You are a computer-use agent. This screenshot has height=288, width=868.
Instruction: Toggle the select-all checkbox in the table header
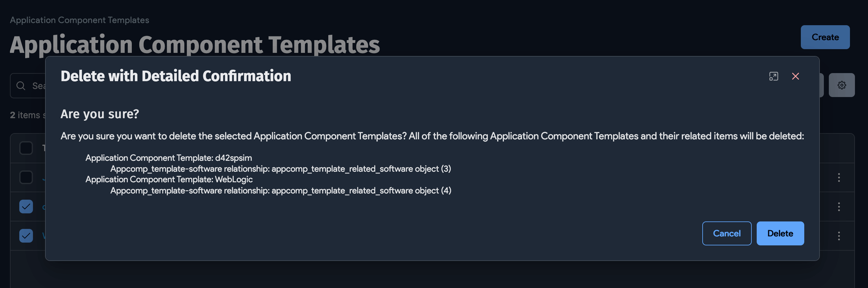pyautogui.click(x=26, y=148)
